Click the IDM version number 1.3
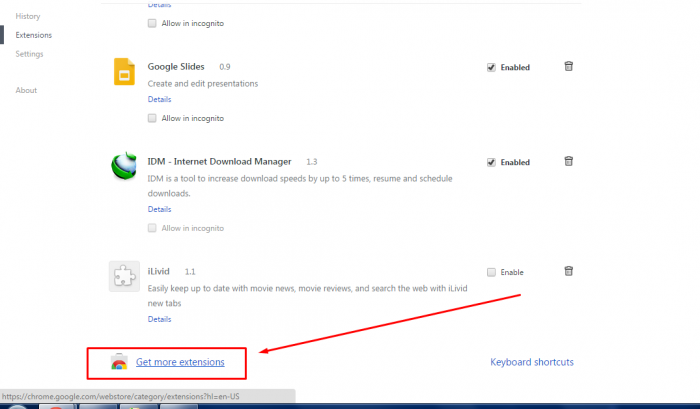This screenshot has width=700, height=409. pos(312,162)
